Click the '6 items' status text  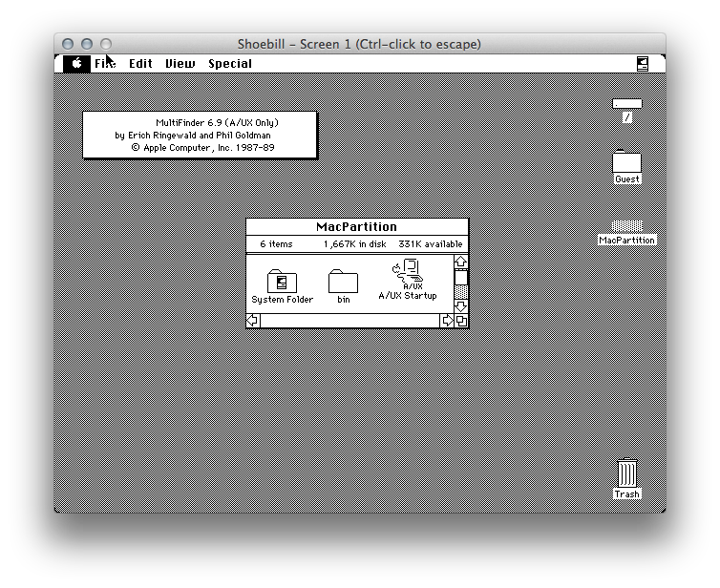(x=276, y=244)
